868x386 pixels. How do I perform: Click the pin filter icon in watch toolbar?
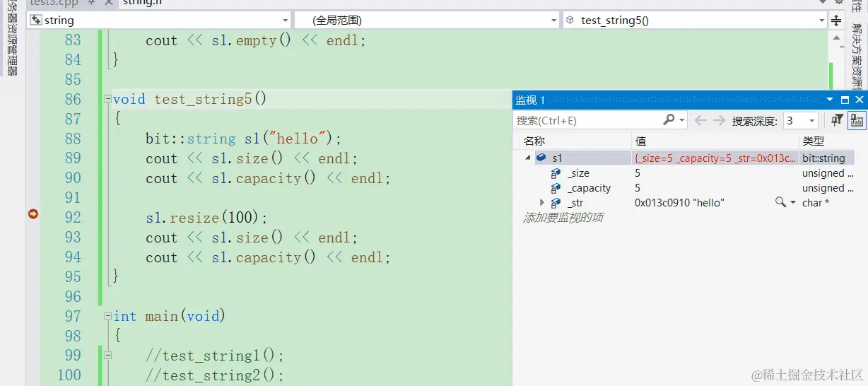tap(837, 120)
